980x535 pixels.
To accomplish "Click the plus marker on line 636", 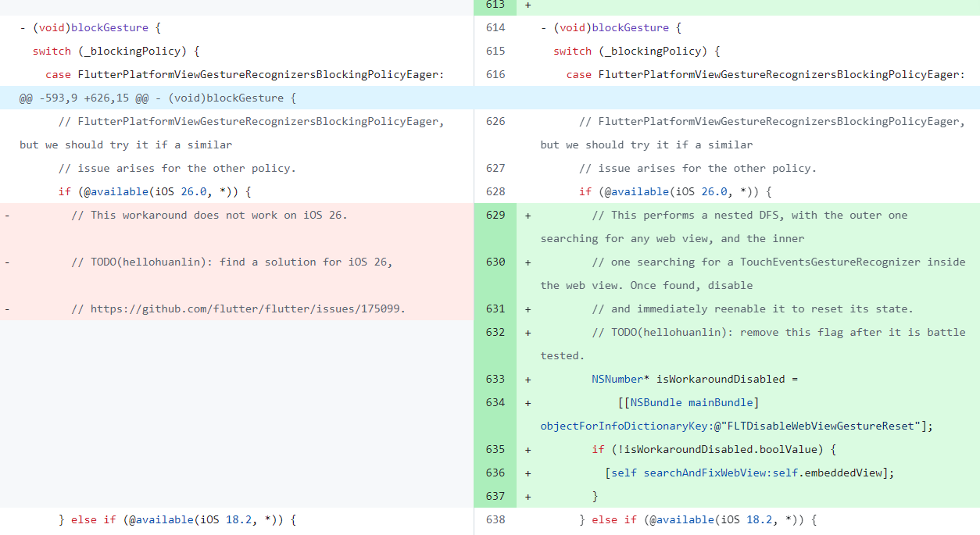I will (528, 473).
